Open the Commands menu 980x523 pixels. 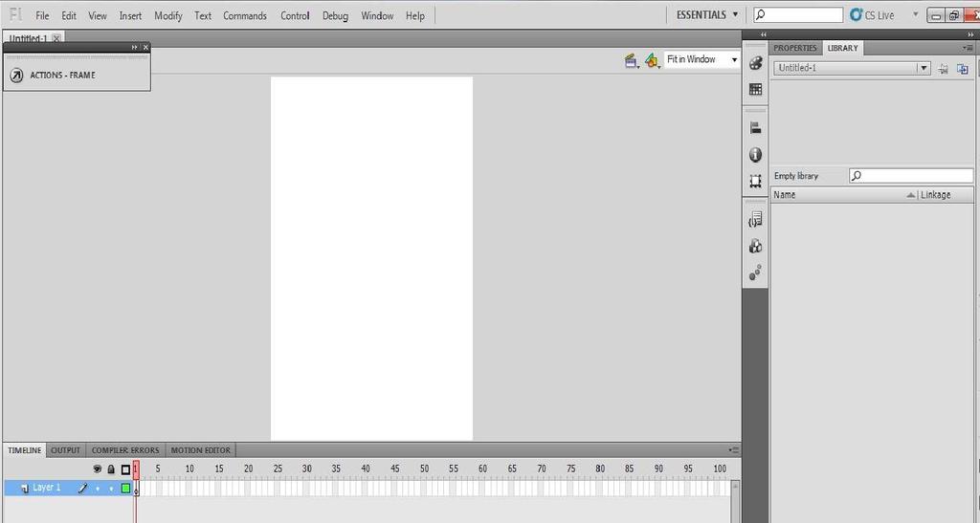coord(245,15)
